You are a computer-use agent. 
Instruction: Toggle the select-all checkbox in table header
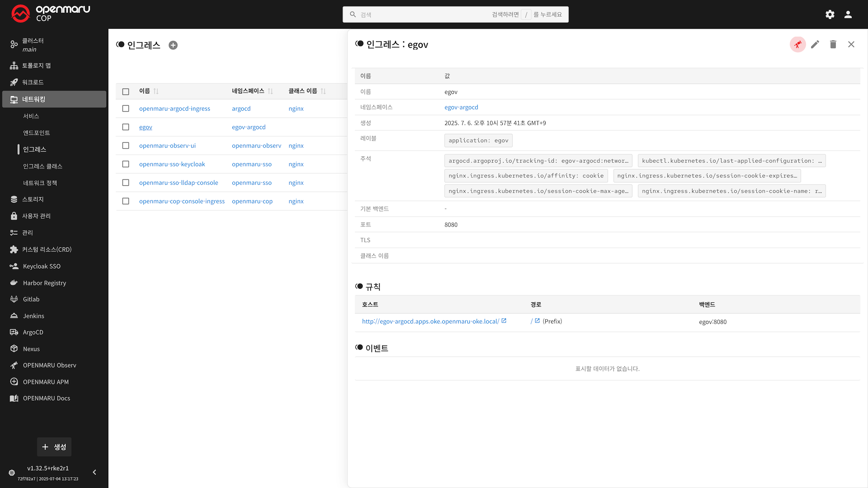(126, 92)
